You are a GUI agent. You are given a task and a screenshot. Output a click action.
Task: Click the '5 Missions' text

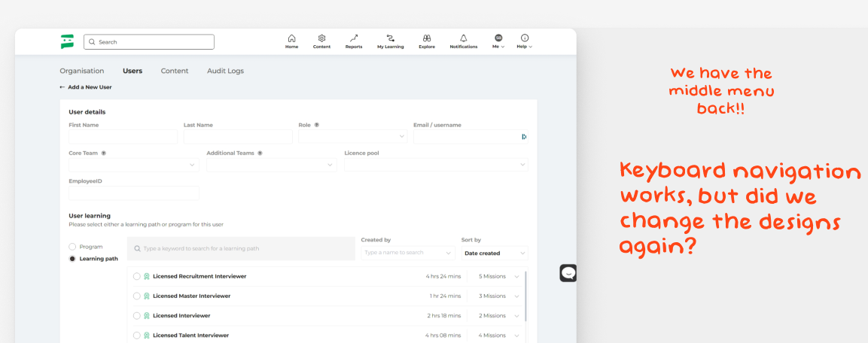tap(492, 276)
